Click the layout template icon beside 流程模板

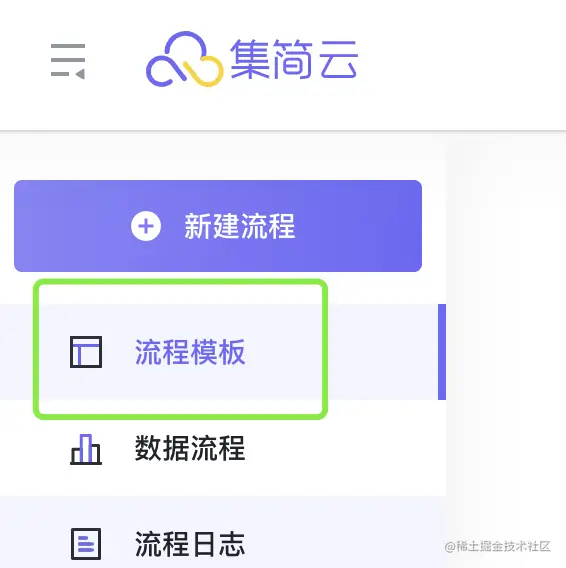86,352
